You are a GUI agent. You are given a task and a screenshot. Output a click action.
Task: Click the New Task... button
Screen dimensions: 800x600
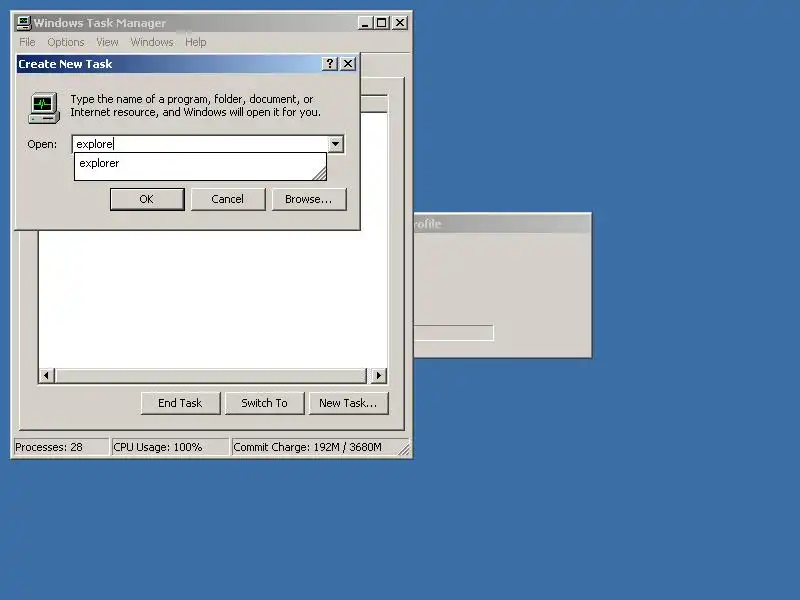[348, 403]
